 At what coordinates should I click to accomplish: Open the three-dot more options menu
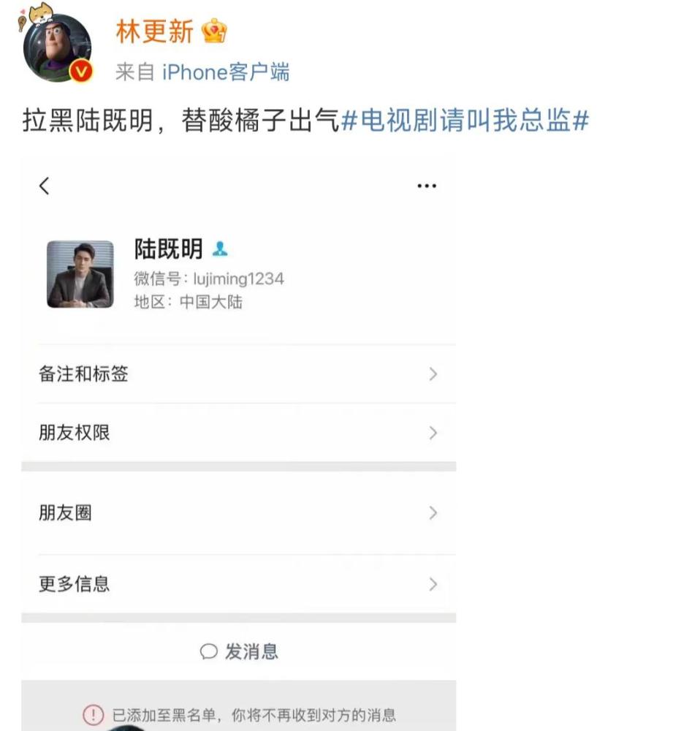pyautogui.click(x=427, y=186)
